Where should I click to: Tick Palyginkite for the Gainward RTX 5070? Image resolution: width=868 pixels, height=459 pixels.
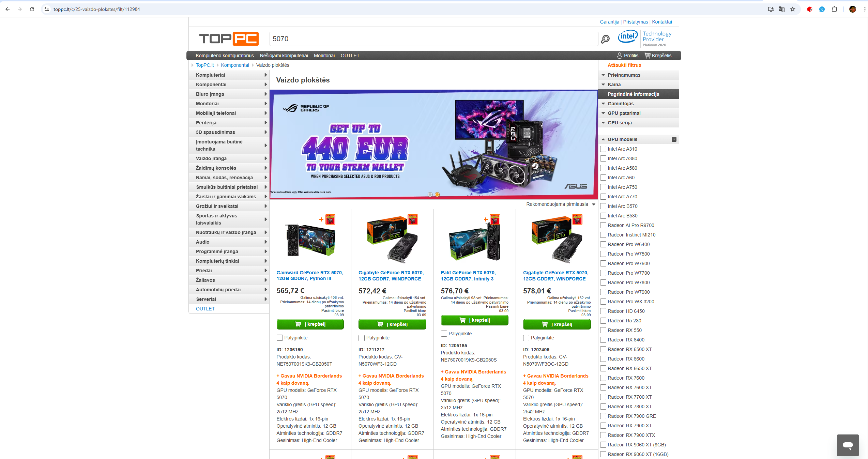tap(280, 338)
